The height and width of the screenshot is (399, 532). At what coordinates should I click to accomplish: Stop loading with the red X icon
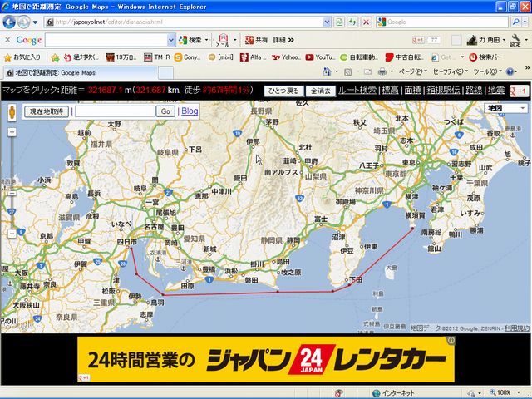coord(366,22)
